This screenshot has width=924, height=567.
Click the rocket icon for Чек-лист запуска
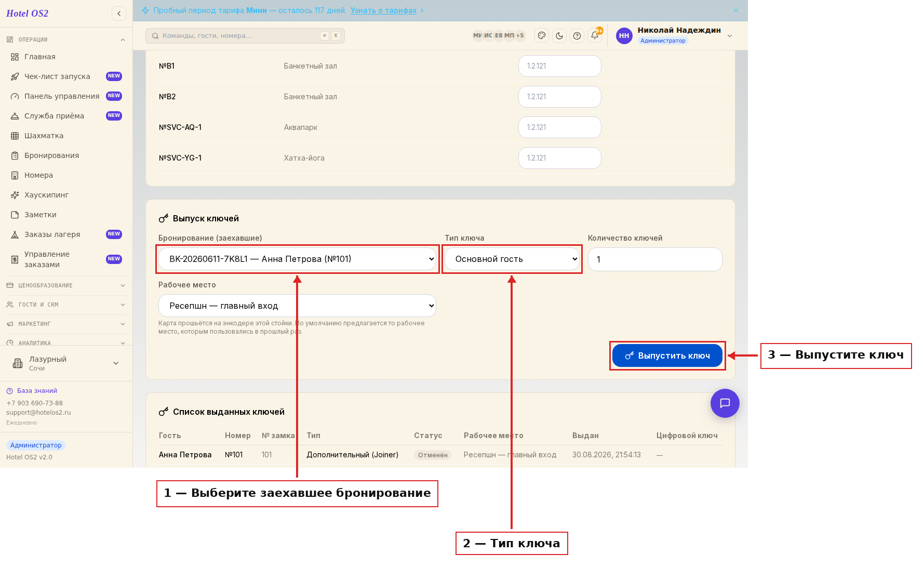[15, 76]
